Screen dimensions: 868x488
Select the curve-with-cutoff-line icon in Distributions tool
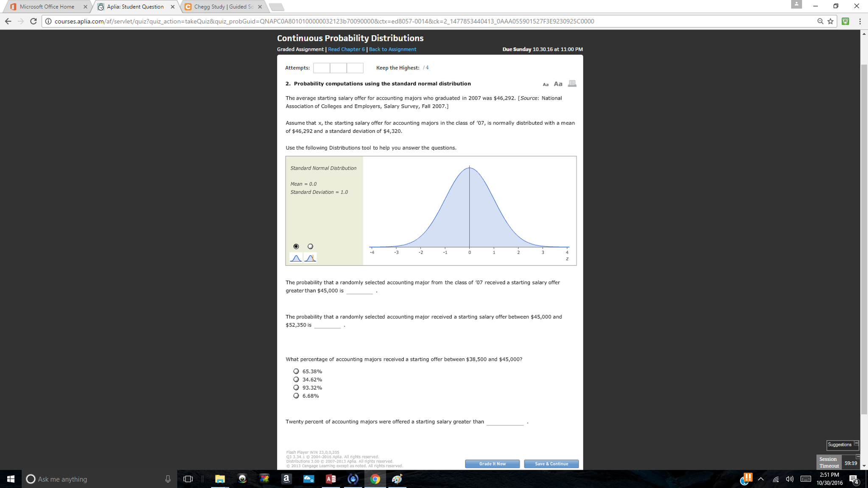310,257
